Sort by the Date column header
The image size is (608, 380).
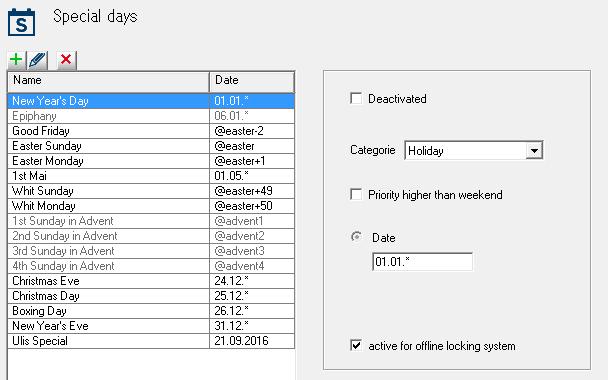pos(252,81)
